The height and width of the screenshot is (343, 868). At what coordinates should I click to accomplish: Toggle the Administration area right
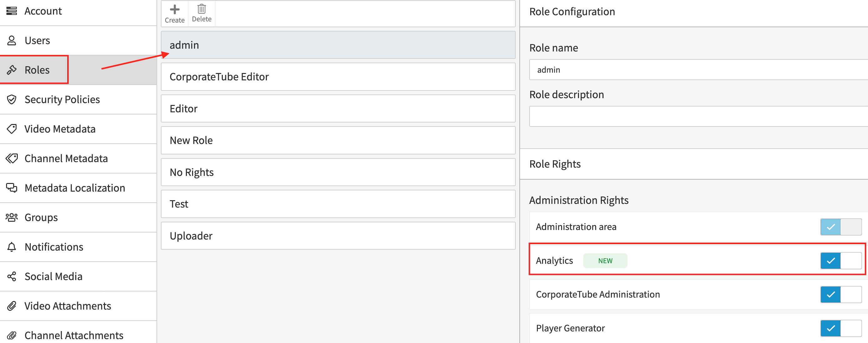click(841, 227)
